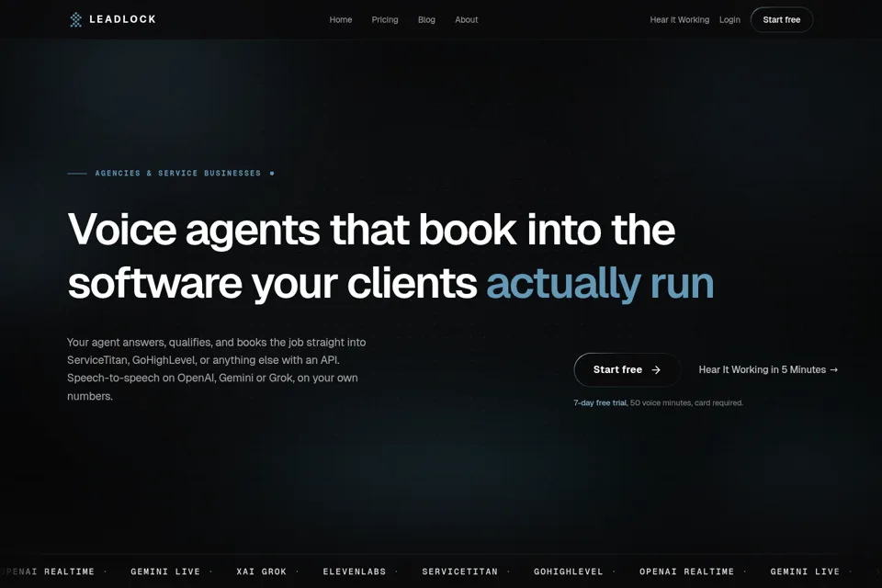Click the hero Start free button
Image resolution: width=882 pixels, height=588 pixels.
tap(628, 369)
